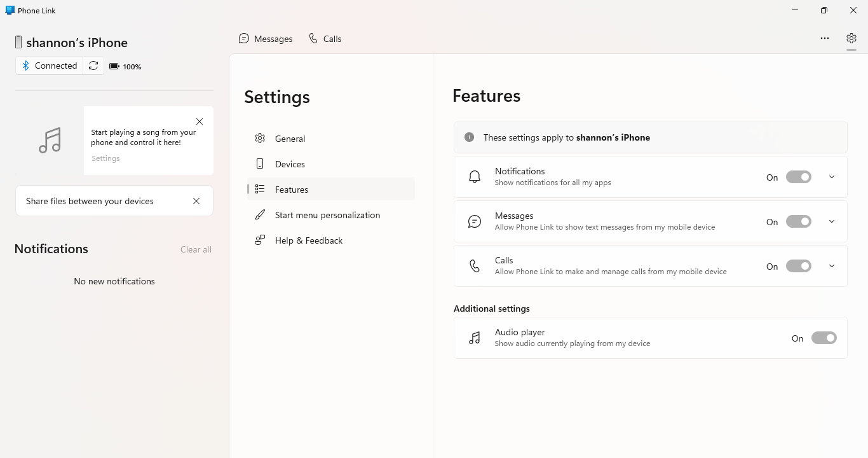This screenshot has height=458, width=868.
Task: Open the three-dot more options menu
Action: point(825,38)
